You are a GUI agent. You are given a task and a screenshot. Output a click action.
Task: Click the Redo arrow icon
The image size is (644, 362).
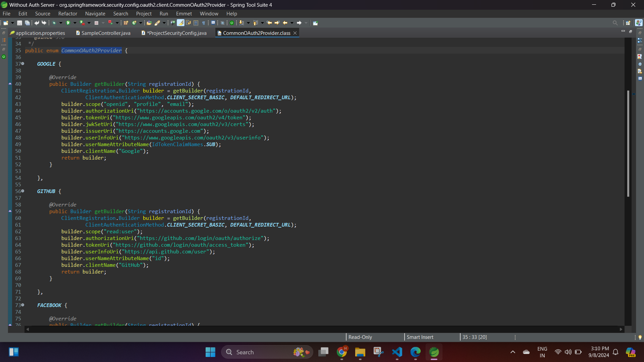[x=44, y=23]
